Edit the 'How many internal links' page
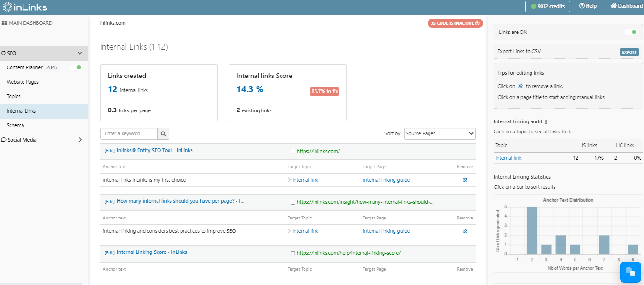Screen dimensions: 644x285 pyautogui.click(x=110, y=202)
